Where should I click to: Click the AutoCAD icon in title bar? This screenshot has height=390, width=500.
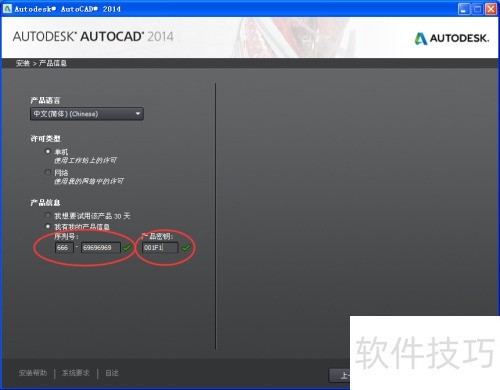coord(7,8)
